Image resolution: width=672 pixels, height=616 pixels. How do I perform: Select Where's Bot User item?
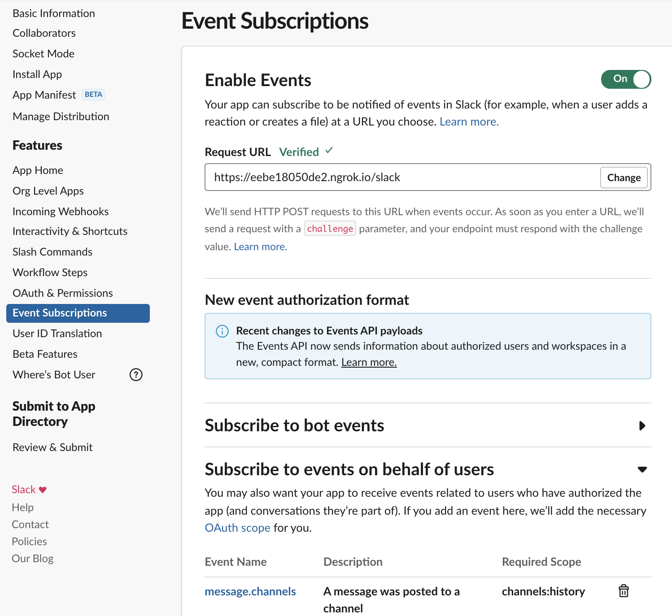point(54,375)
